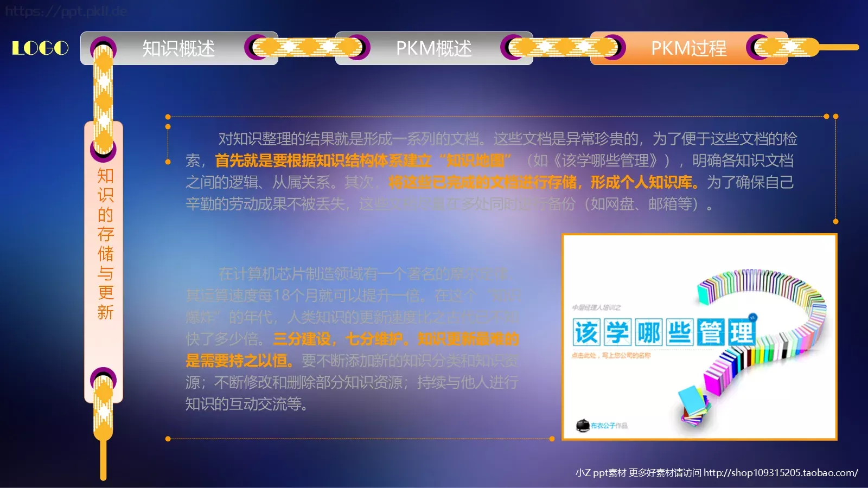Click the text 小Z ppt素材 in the footer
868x488 pixels.
(x=601, y=473)
